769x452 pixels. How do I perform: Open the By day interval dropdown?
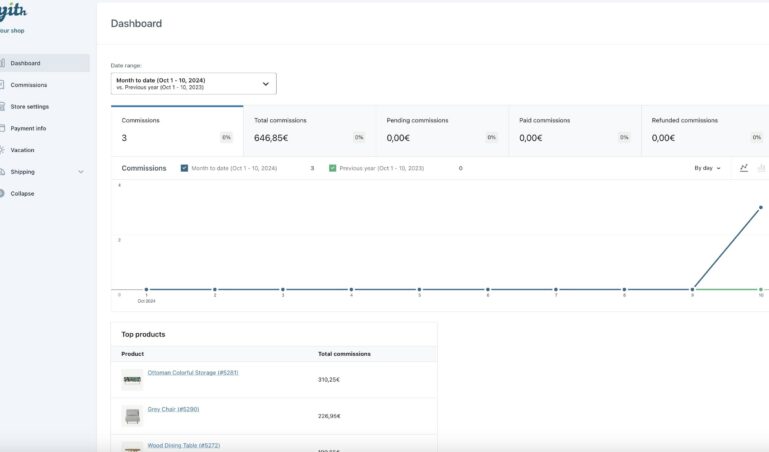pyautogui.click(x=707, y=168)
